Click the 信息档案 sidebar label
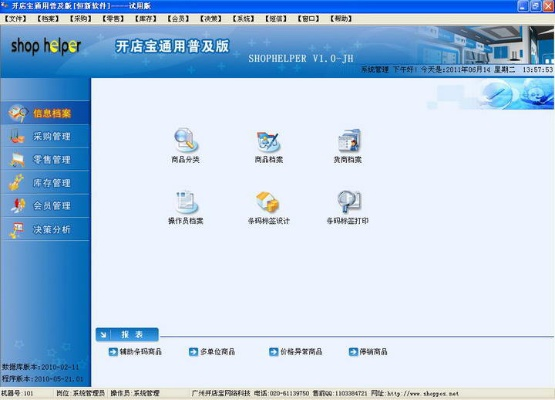This screenshot has width=555, height=400. (x=52, y=113)
